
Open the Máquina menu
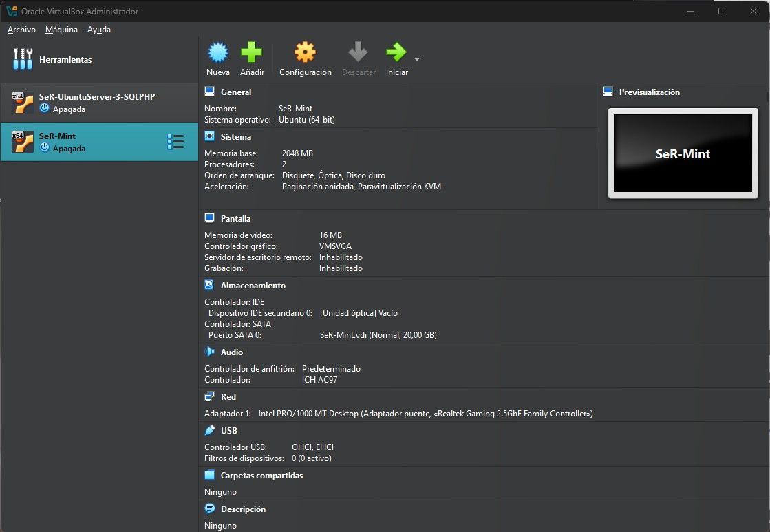(61, 30)
